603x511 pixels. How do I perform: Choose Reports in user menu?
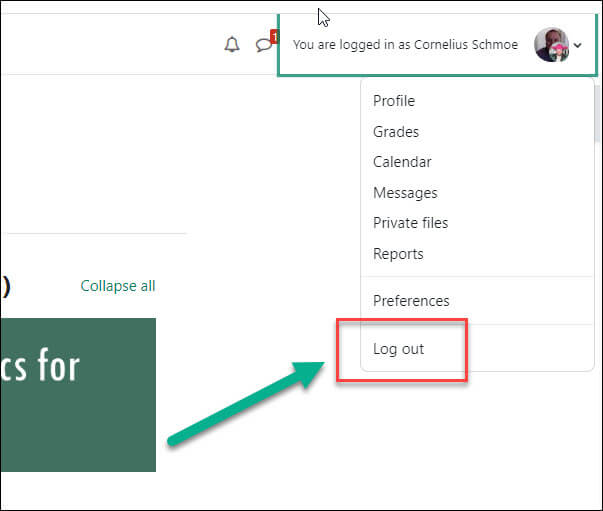point(398,254)
